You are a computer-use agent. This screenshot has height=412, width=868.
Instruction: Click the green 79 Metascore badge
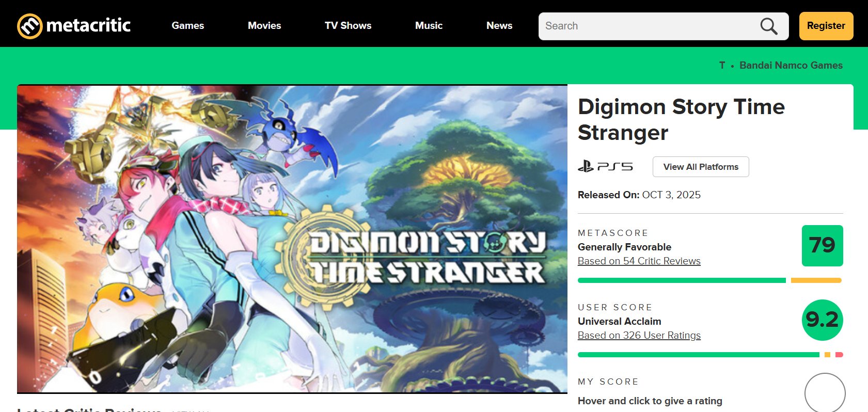coord(822,246)
